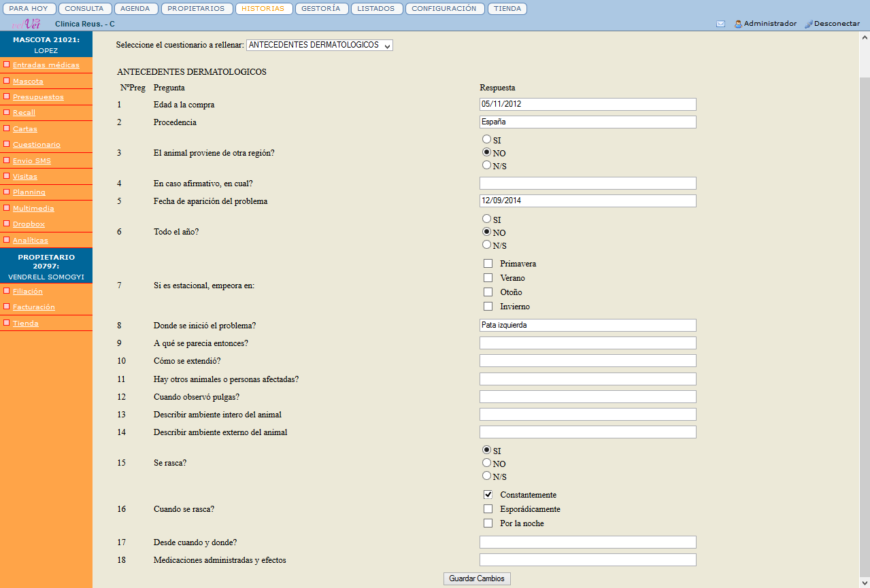Screen dimensions: 870x588
Task: Click red square icon beside Facturación
Action: (6, 307)
